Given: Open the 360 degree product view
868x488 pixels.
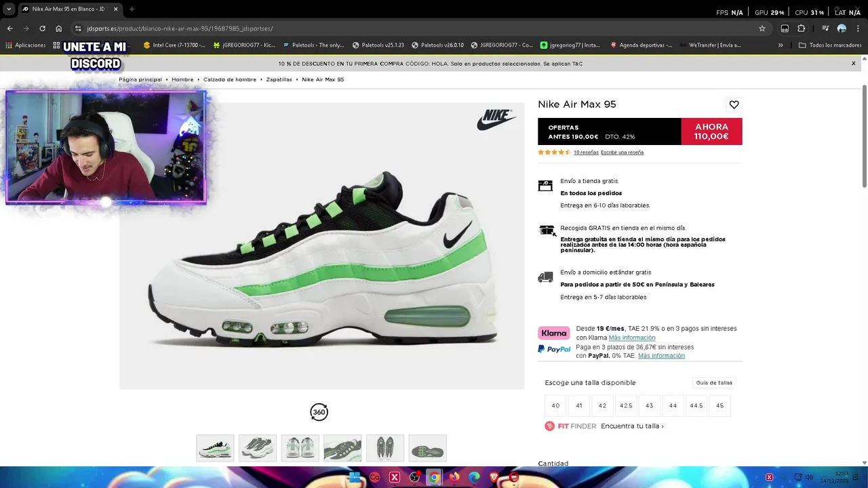Looking at the screenshot, I should 319,412.
